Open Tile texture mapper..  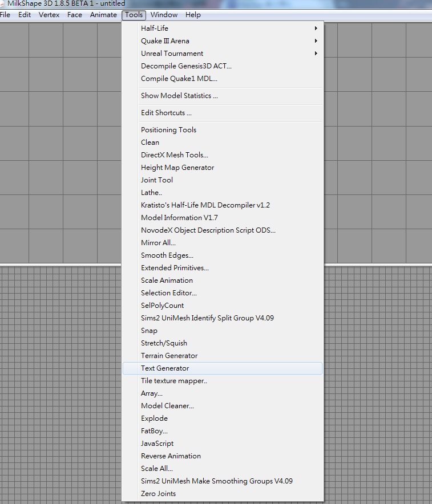pos(222,381)
